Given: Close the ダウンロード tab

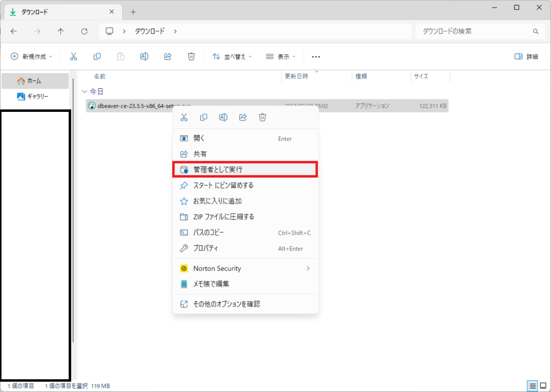Looking at the screenshot, I should pyautogui.click(x=112, y=12).
